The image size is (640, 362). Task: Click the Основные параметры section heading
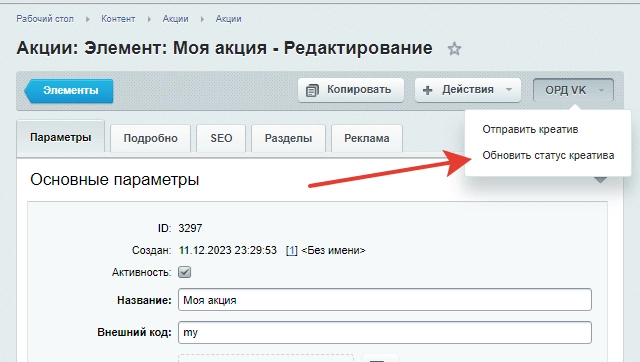(x=115, y=180)
